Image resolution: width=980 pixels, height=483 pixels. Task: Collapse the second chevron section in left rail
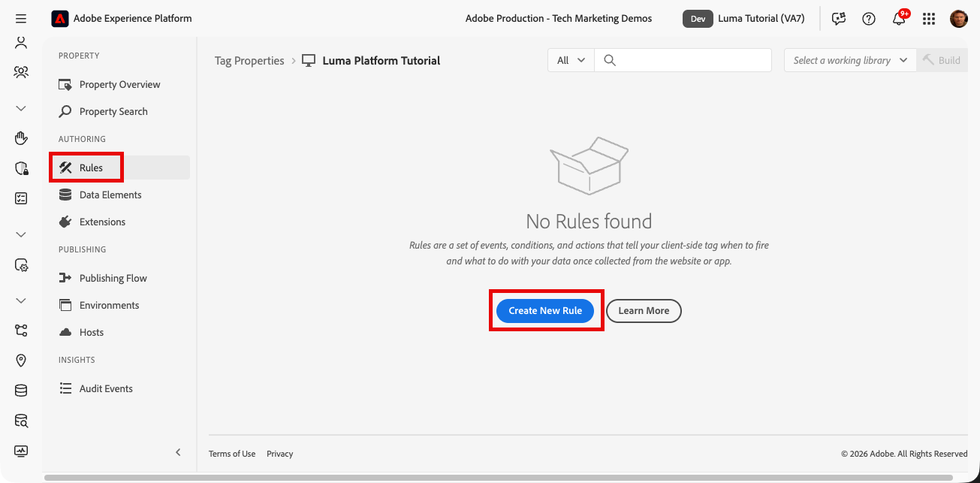21,234
